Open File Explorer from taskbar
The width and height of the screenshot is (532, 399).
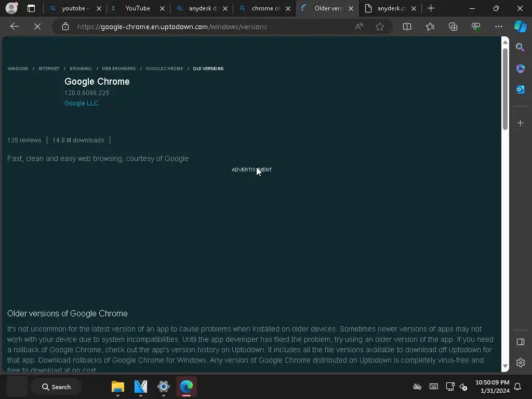pos(118,387)
